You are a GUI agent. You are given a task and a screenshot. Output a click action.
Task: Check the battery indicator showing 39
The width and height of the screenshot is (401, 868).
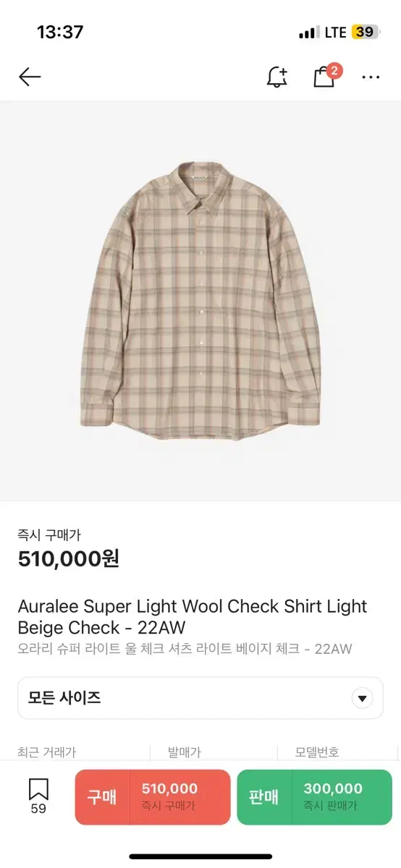tap(364, 32)
